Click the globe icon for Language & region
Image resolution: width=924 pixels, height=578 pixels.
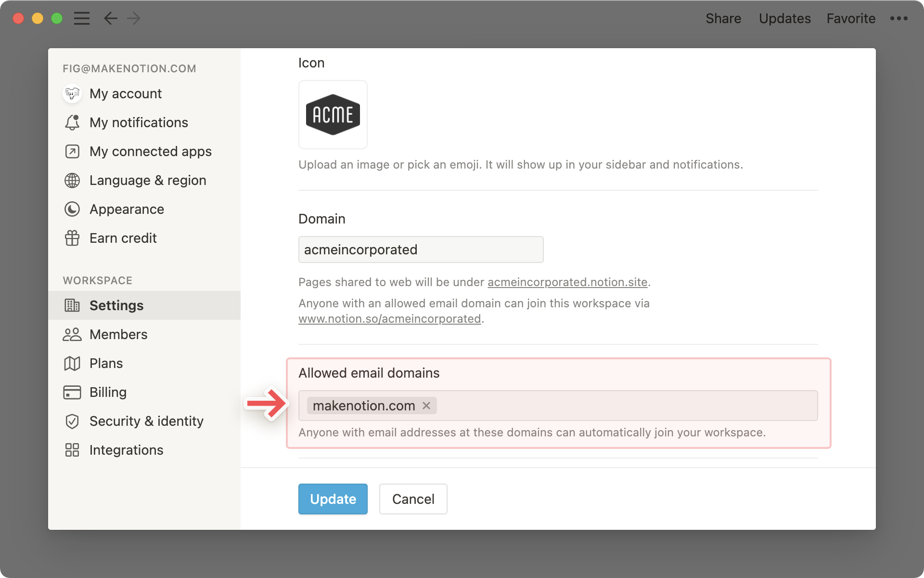click(72, 180)
